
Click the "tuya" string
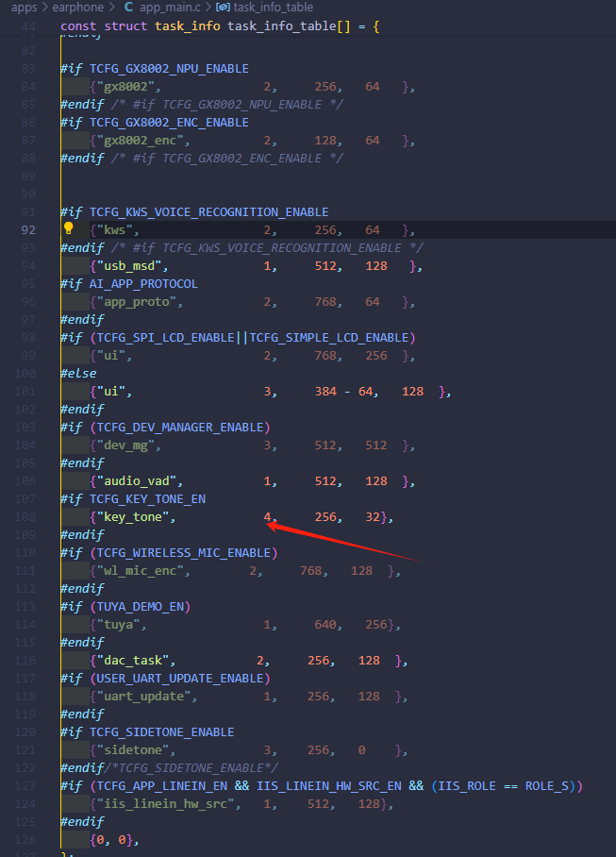point(119,624)
